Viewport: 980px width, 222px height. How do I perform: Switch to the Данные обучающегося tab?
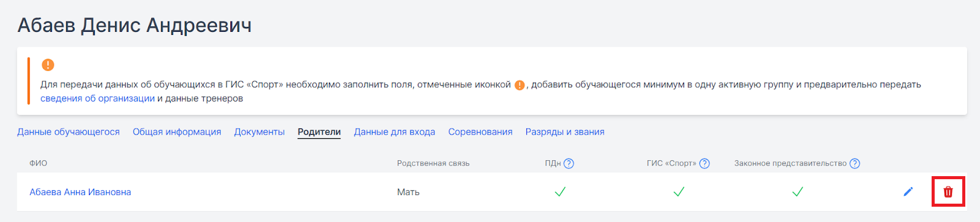[x=69, y=132]
